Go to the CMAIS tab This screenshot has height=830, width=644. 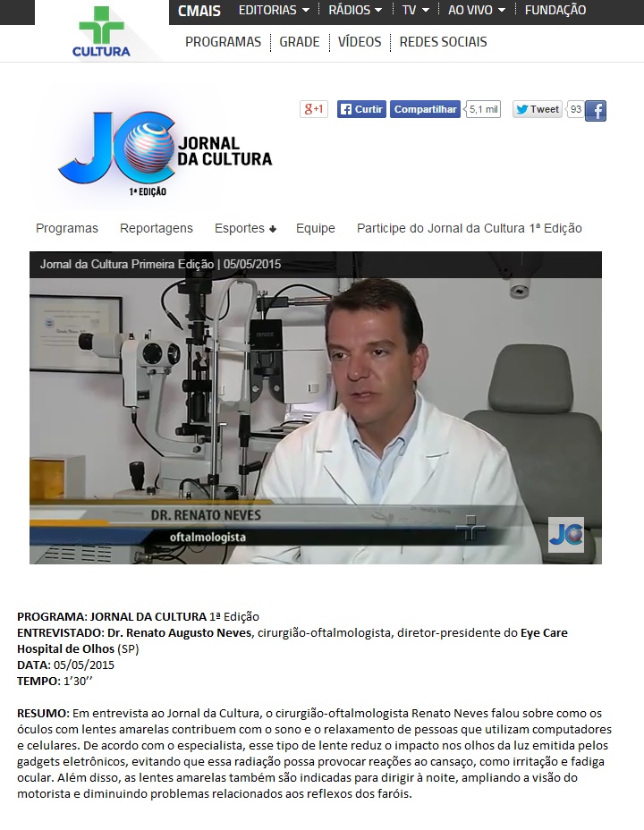click(x=199, y=11)
